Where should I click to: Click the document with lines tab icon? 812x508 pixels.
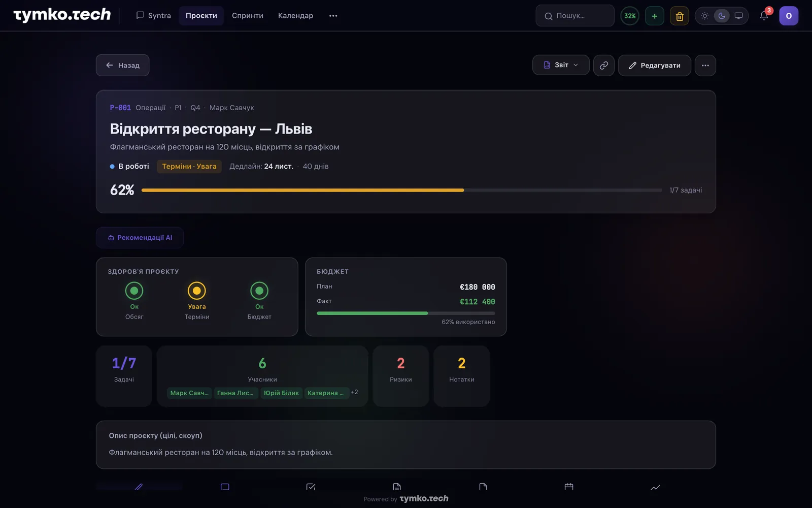click(397, 487)
